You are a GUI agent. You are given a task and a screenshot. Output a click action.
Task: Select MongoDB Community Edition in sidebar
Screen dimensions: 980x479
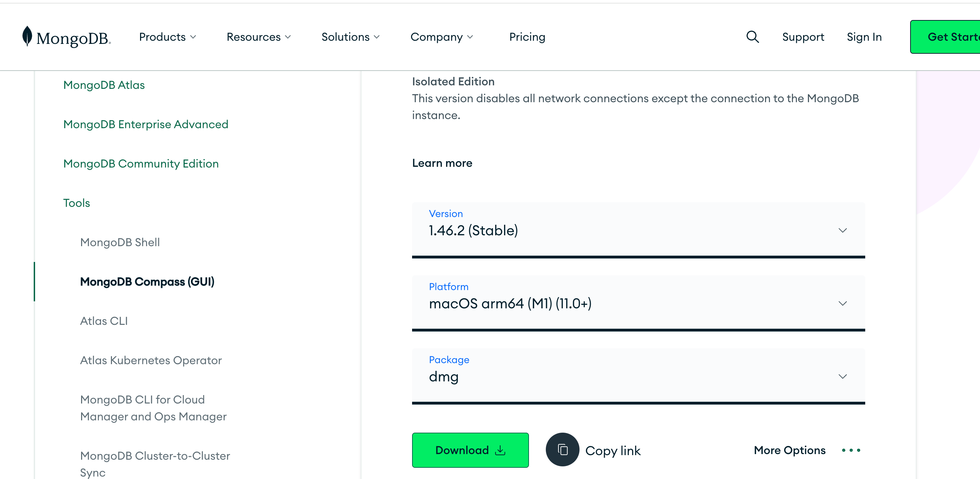tap(141, 163)
